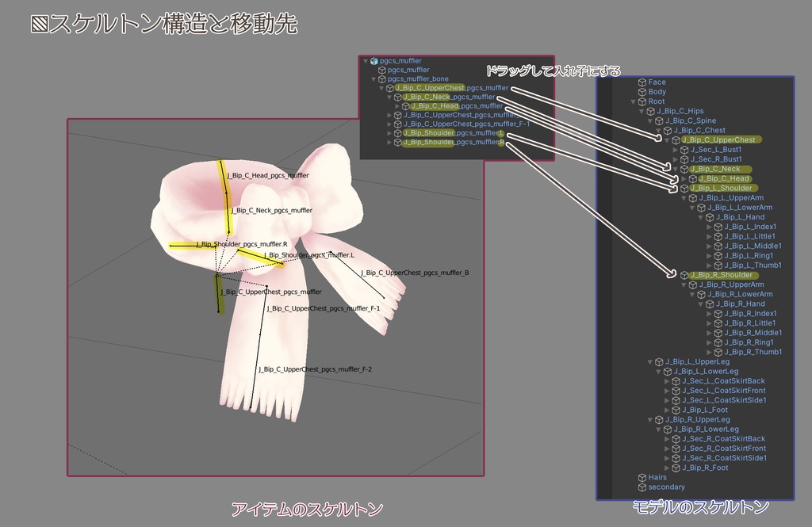Click the cube icon beside pgcs_muffler_bone
812x527 pixels.
[x=382, y=79]
